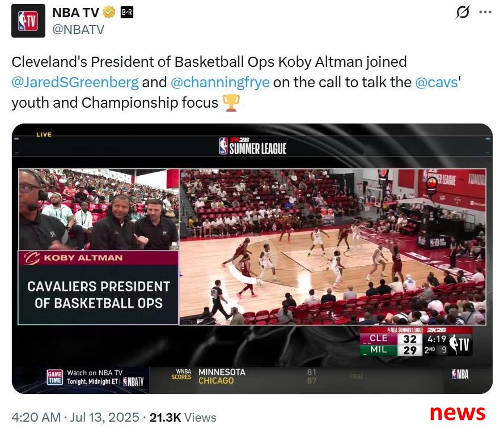
Task: Click the NBA TV display name
Action: (75, 12)
